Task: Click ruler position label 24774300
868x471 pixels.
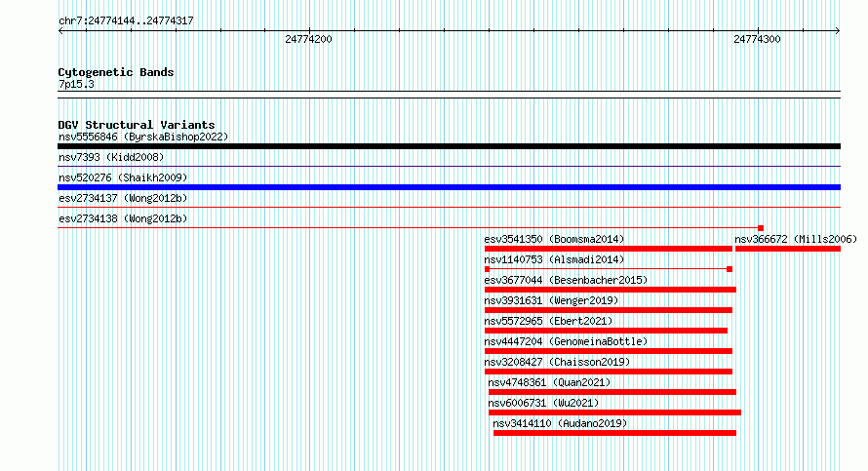Action: pos(757,39)
